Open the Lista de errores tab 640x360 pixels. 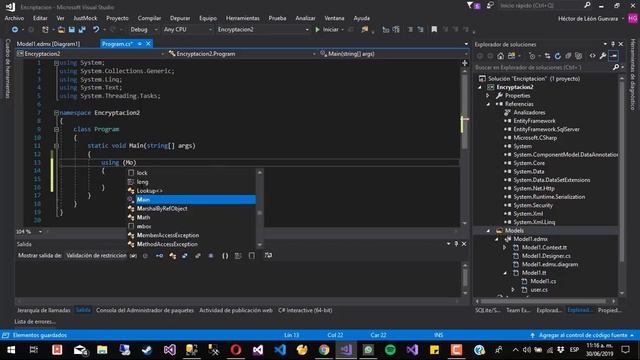point(35,322)
